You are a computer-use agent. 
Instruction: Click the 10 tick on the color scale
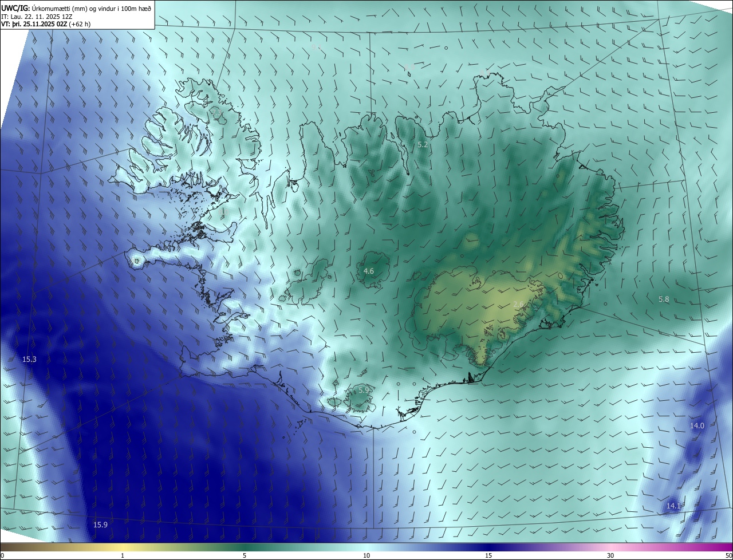tap(366, 555)
